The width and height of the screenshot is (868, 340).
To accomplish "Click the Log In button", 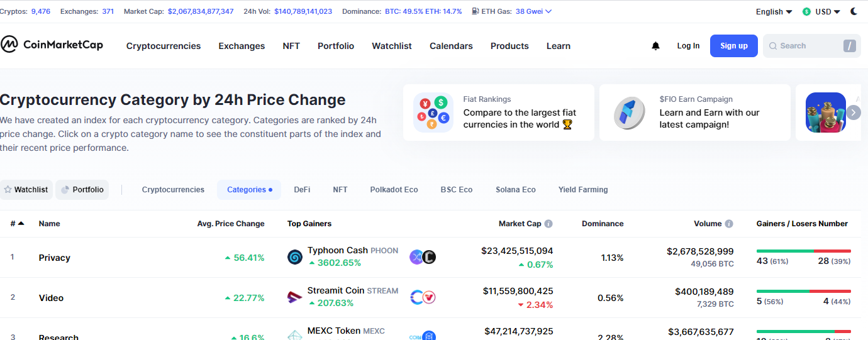I will coord(688,46).
